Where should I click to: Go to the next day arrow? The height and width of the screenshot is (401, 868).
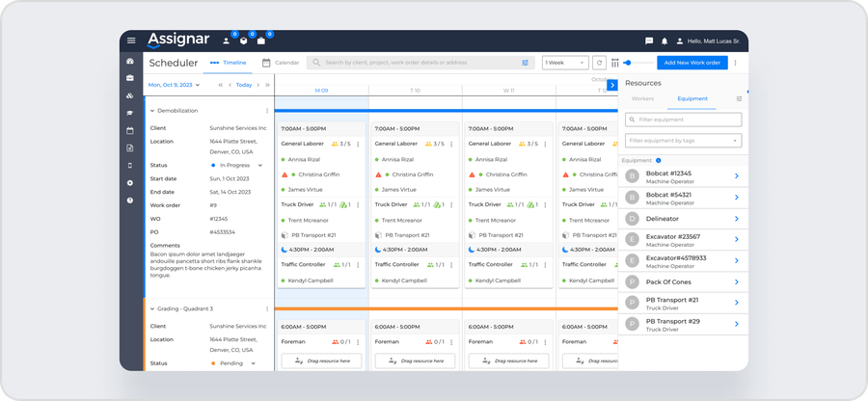point(258,85)
